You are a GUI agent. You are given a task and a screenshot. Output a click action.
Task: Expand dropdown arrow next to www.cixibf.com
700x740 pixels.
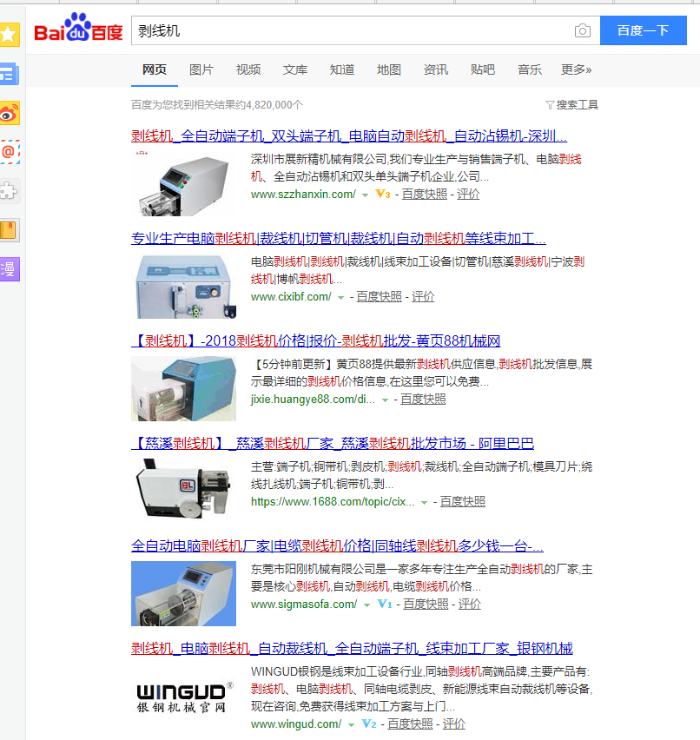[340, 298]
